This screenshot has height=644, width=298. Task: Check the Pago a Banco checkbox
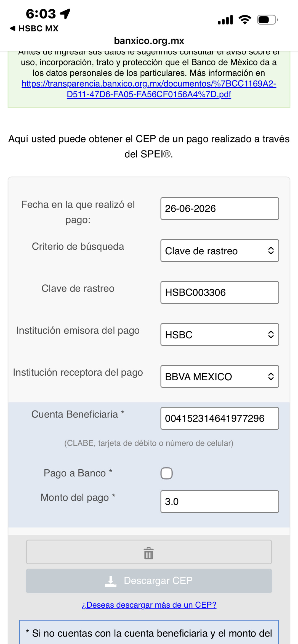tap(167, 473)
